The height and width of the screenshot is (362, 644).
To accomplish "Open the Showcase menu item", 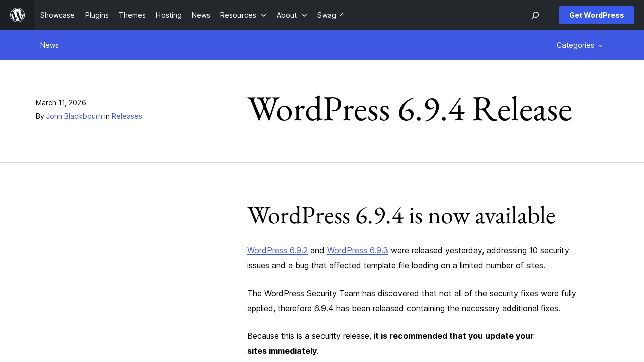I will (x=57, y=15).
